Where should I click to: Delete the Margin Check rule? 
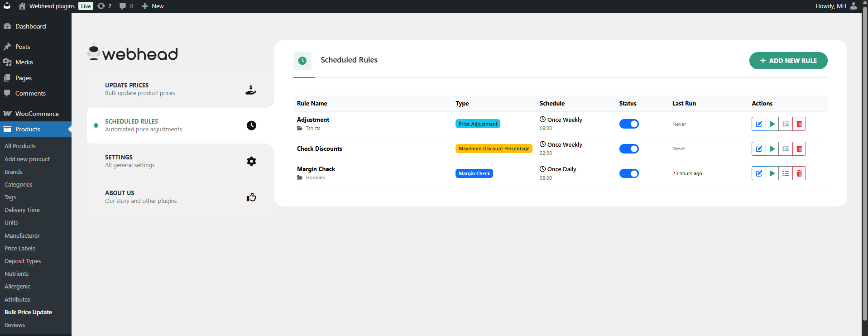click(799, 173)
